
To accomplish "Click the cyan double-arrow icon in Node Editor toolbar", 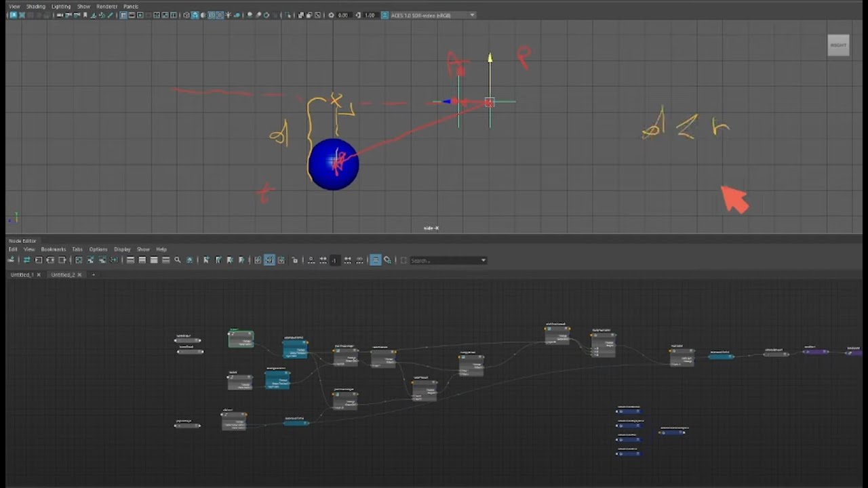I will (26, 260).
